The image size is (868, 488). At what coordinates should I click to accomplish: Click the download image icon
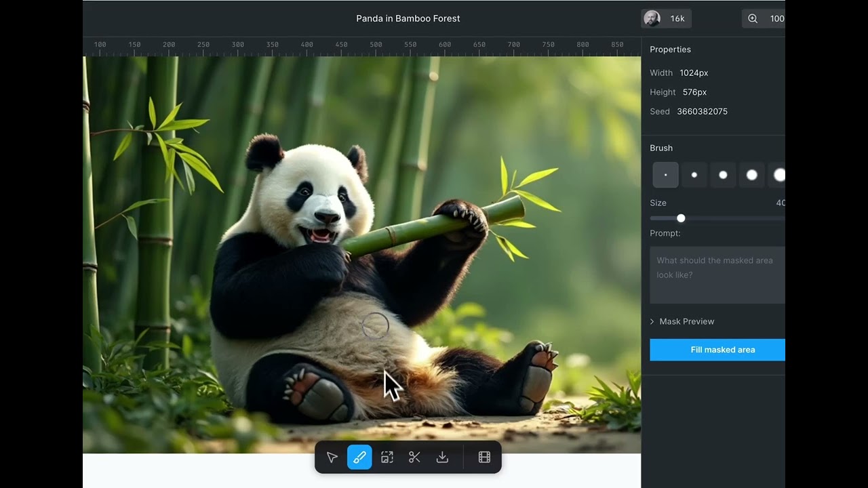(442, 457)
